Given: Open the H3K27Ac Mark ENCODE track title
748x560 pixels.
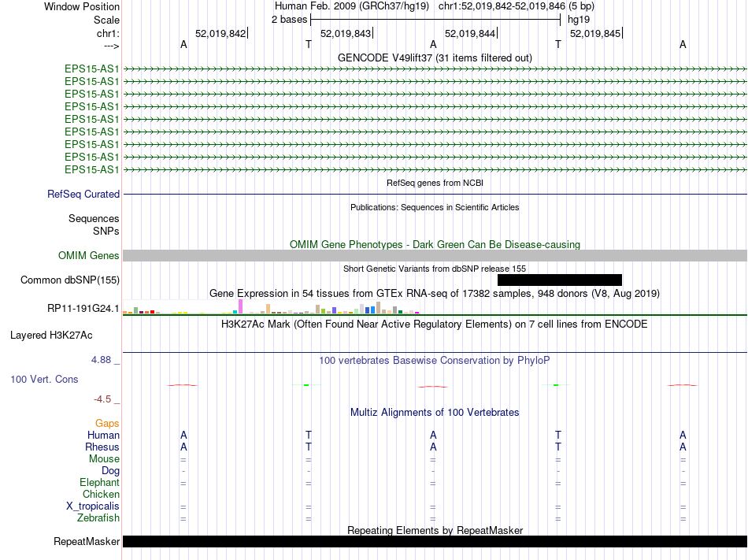Looking at the screenshot, I should (435, 325).
